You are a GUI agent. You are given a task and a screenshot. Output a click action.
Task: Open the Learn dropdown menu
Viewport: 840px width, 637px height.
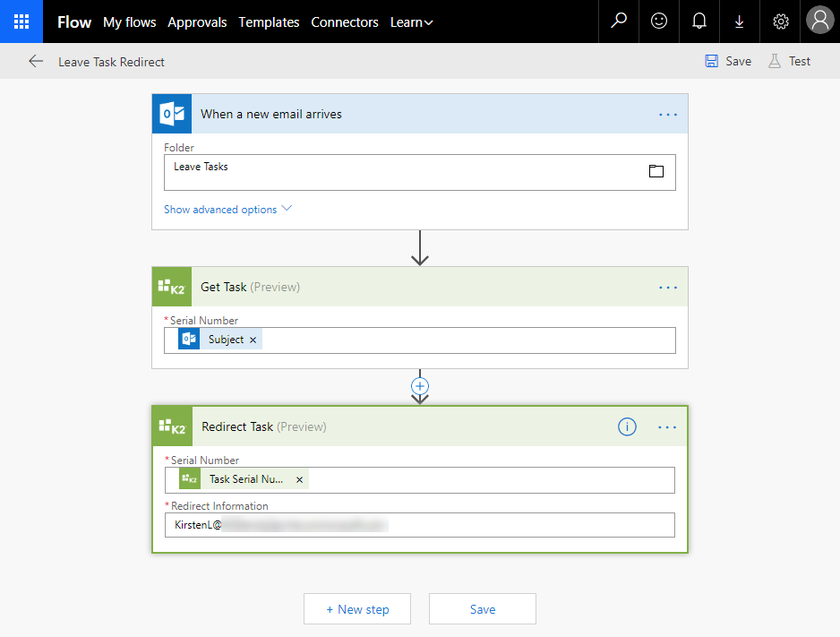point(411,22)
